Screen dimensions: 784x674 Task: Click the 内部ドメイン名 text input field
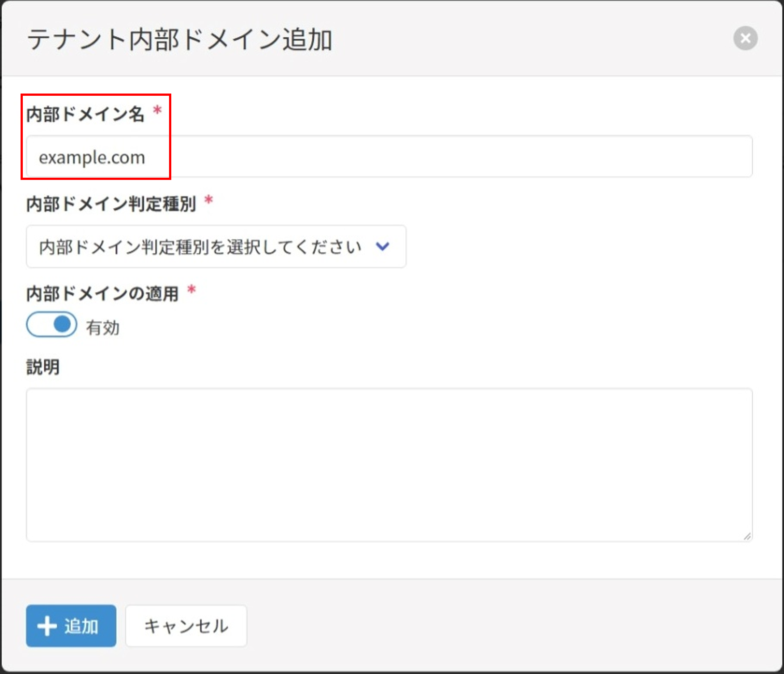coord(389,157)
